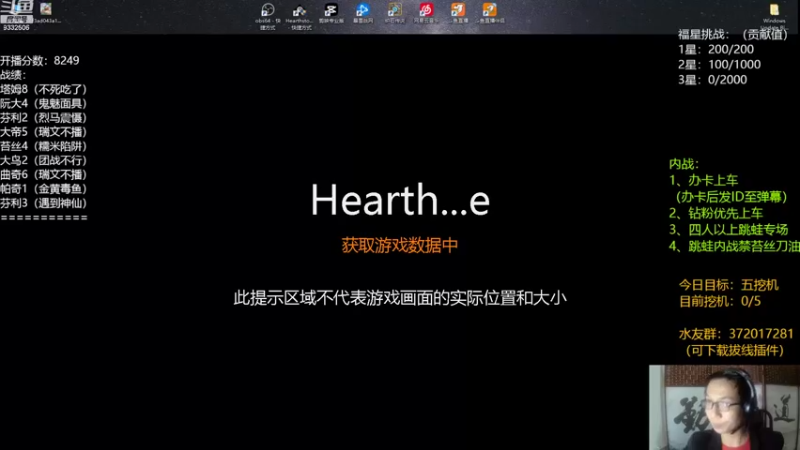Click the streamer webcam feed
The height and width of the screenshot is (450, 800).
tap(724, 407)
